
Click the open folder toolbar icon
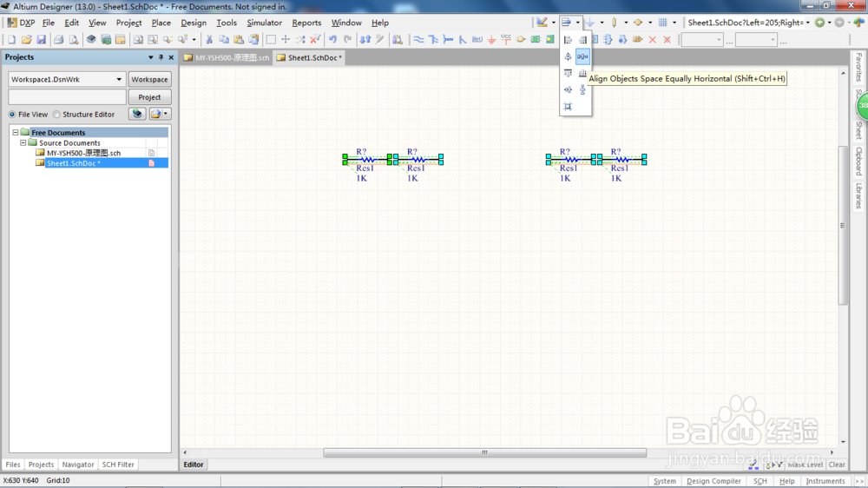pyautogui.click(x=26, y=40)
